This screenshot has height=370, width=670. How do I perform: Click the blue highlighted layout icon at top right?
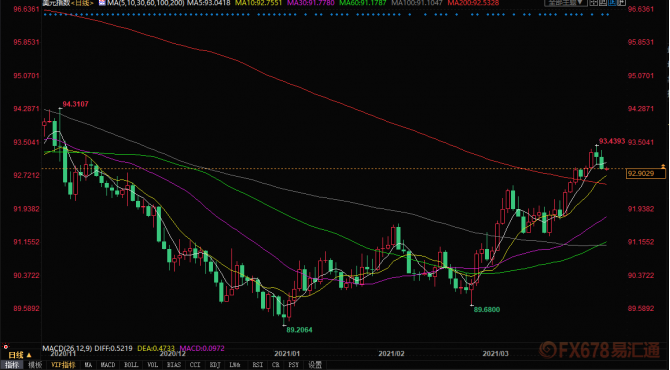[612, 3]
